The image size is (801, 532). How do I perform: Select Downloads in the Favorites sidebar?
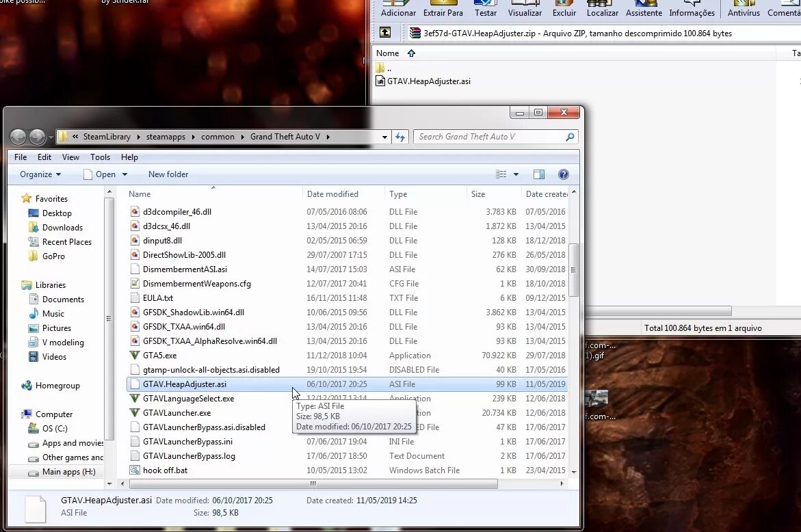pos(62,228)
